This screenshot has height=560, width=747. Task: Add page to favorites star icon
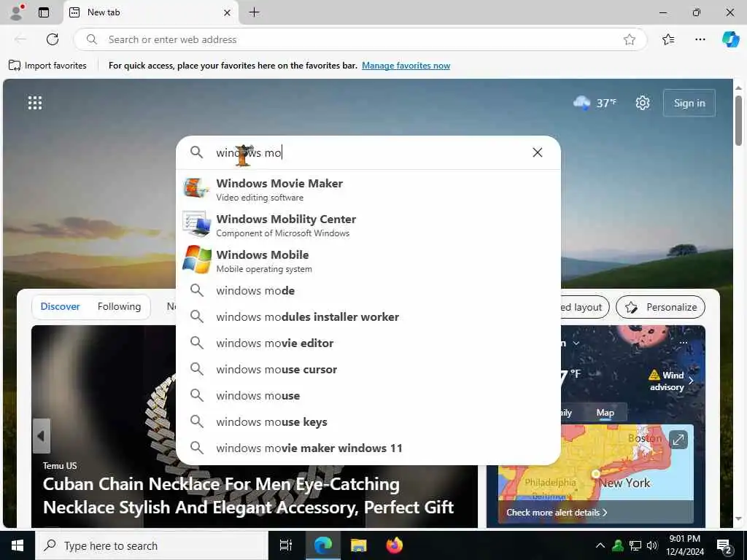630,39
